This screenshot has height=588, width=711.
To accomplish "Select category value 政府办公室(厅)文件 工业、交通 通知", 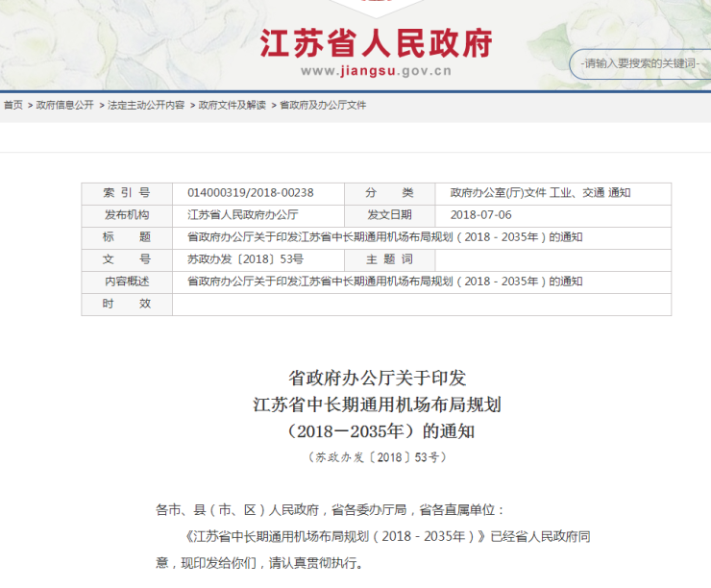I will pyautogui.click(x=540, y=193).
